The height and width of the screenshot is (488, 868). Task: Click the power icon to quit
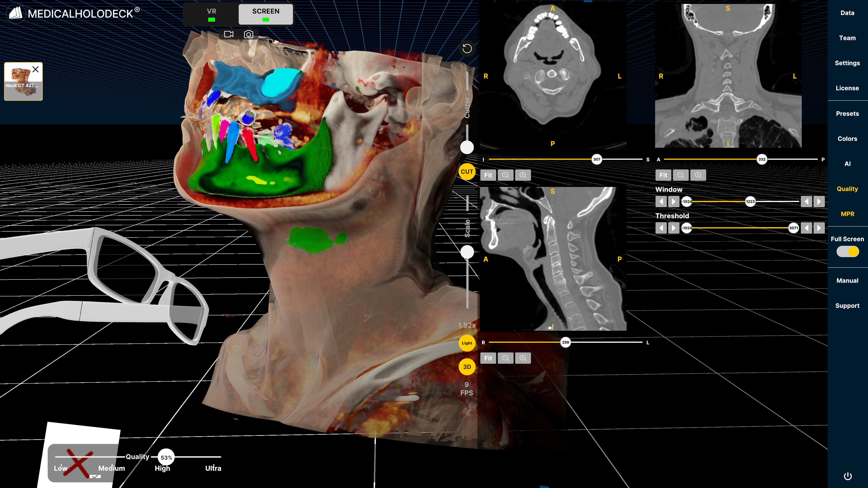pyautogui.click(x=847, y=476)
